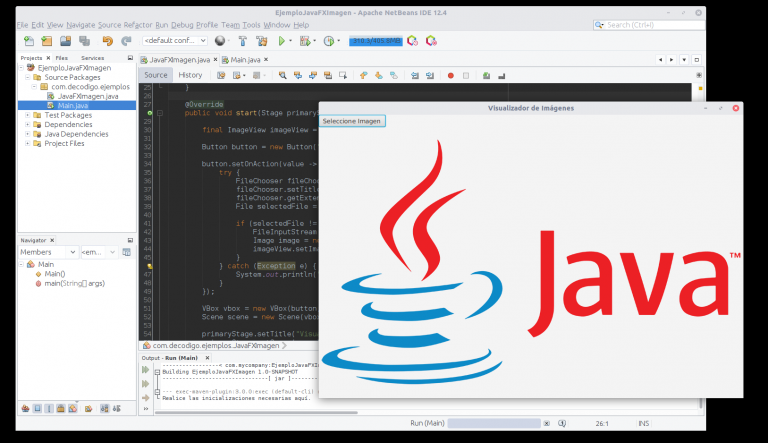This screenshot has width=768, height=443.
Task: Toggle Show Inner Classes filter in Navigator
Action: coord(72,408)
